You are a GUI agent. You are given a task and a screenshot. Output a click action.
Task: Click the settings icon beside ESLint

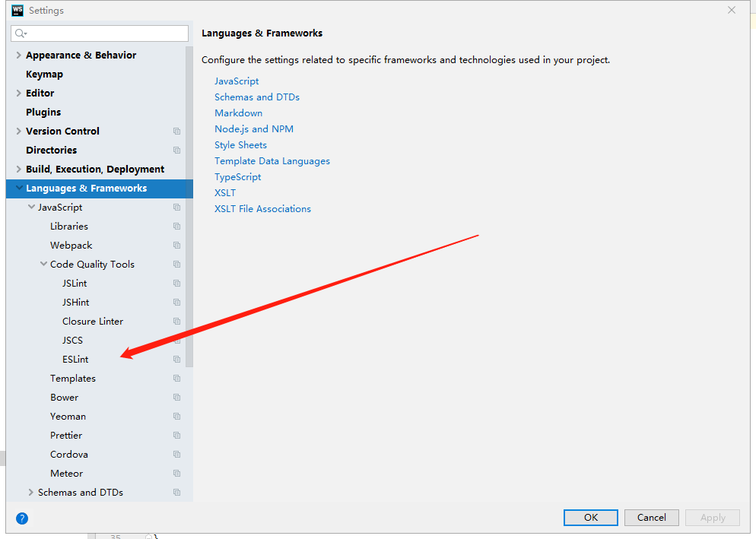pos(176,359)
